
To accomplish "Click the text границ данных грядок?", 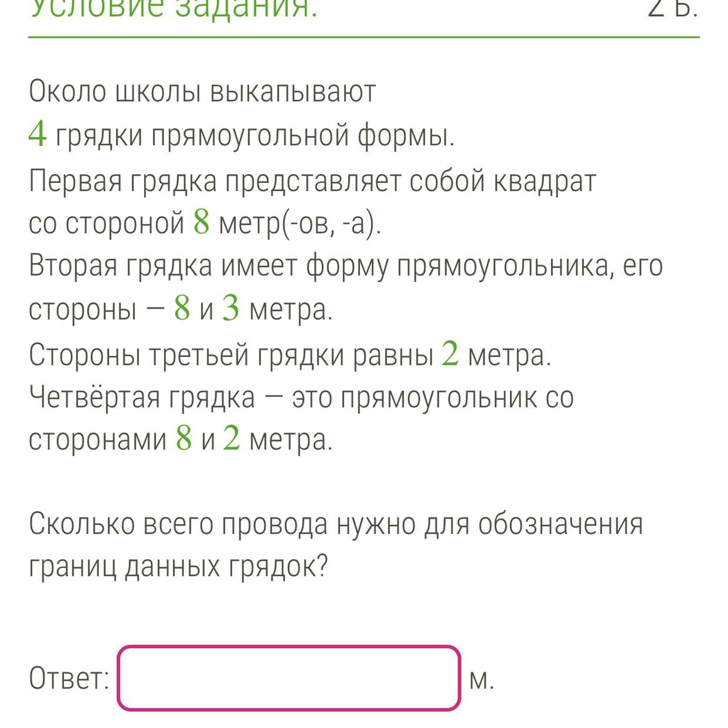I will click(x=178, y=567).
